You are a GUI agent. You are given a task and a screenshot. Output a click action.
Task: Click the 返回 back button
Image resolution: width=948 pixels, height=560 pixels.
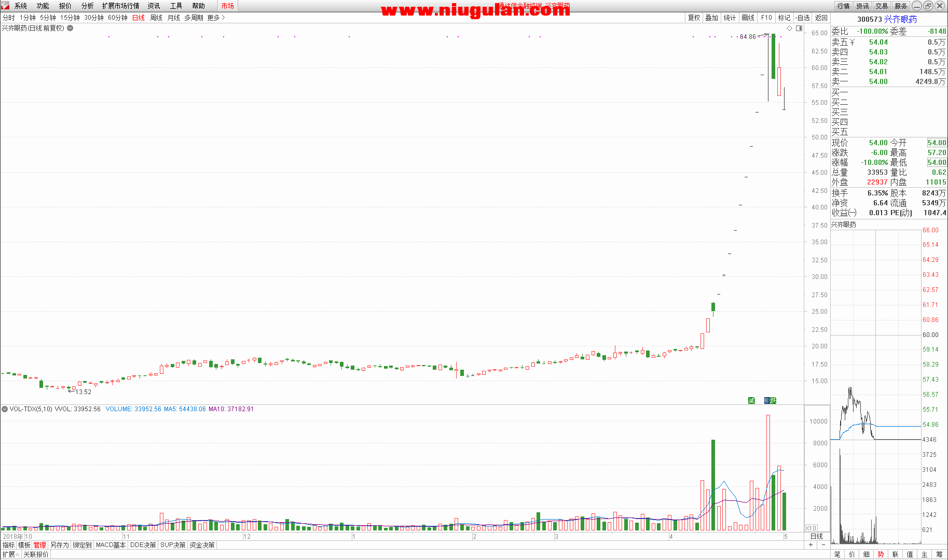tap(821, 18)
